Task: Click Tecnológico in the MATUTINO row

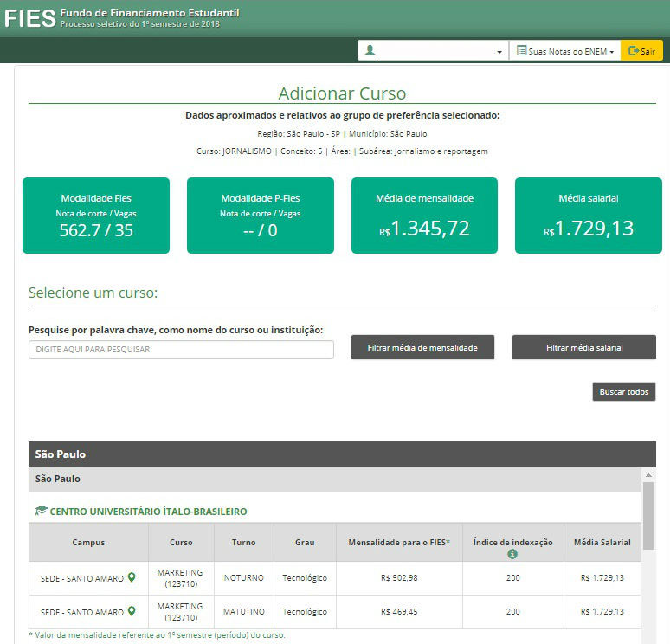Action: 305,611
